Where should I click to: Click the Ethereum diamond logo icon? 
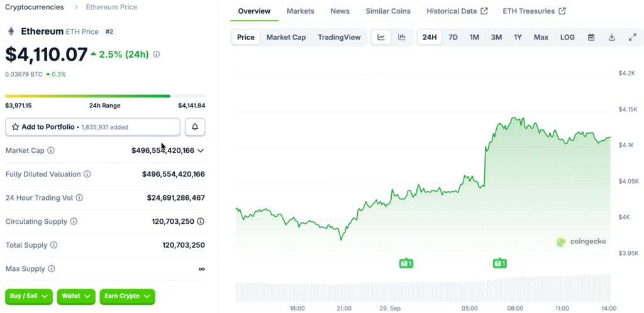11,31
